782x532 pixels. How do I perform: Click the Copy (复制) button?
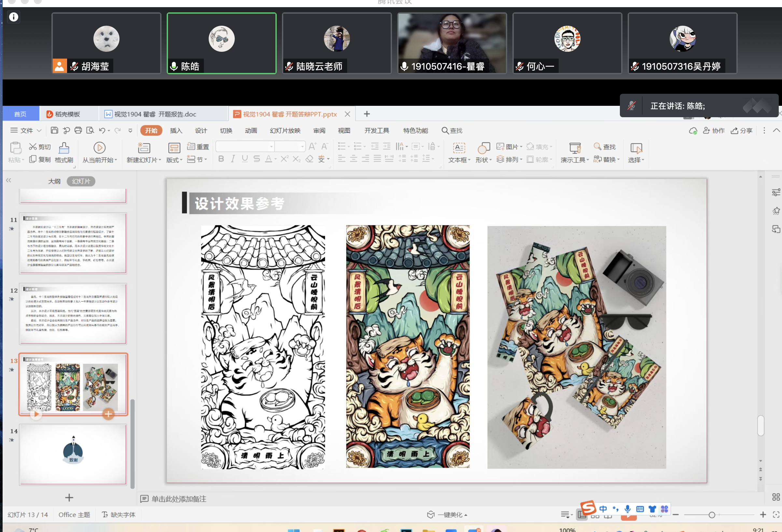click(x=40, y=159)
